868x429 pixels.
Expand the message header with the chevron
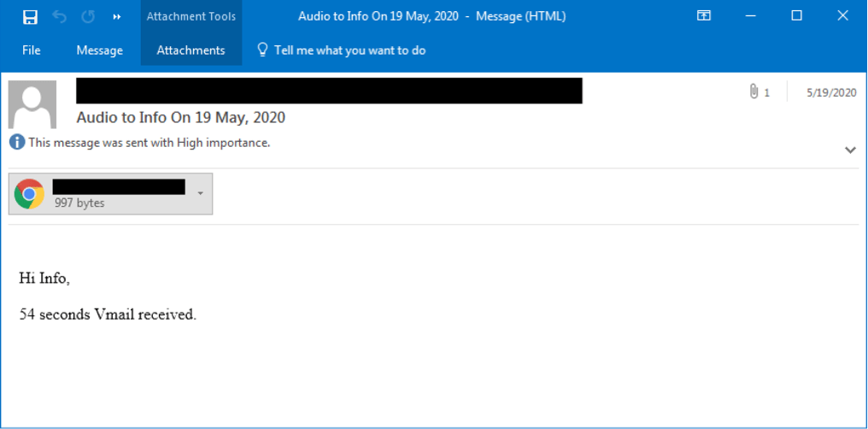(x=850, y=150)
